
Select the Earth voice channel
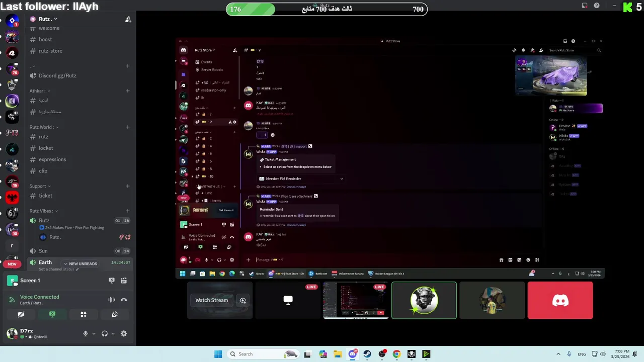[x=45, y=262]
